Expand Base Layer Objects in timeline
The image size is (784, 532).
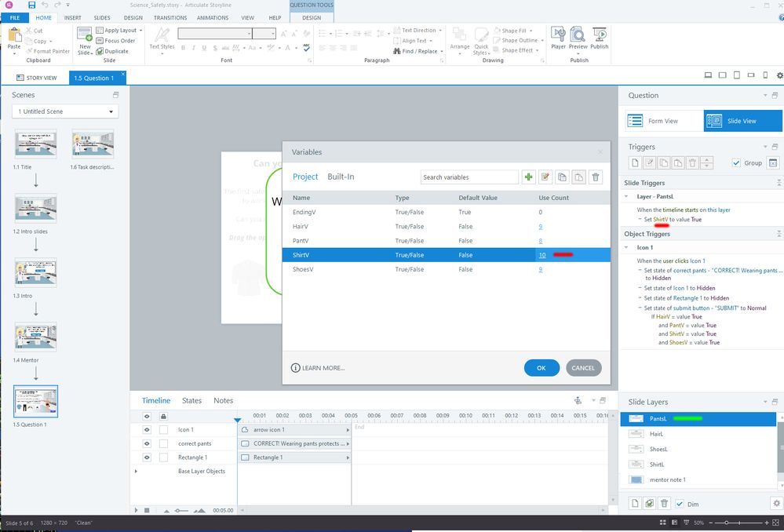(137, 472)
